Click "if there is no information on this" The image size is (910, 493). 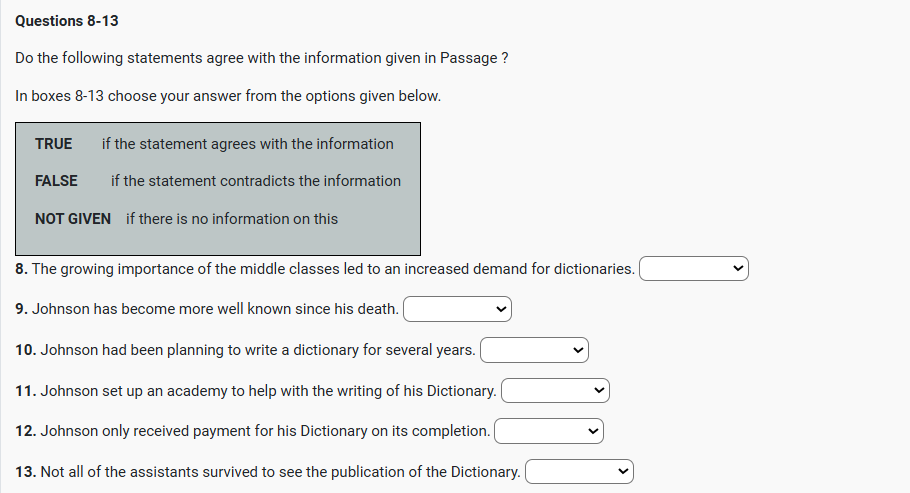coord(232,219)
